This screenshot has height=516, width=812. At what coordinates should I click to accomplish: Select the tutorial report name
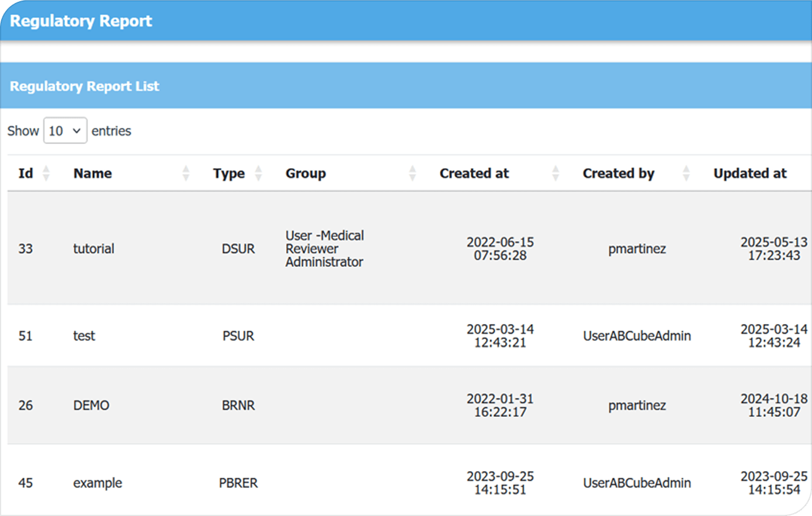click(x=93, y=249)
